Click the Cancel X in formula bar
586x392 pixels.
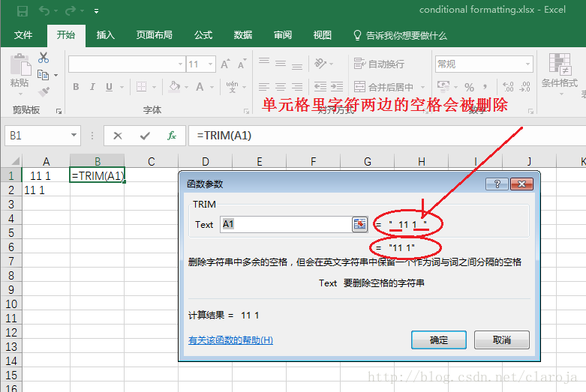[118, 136]
